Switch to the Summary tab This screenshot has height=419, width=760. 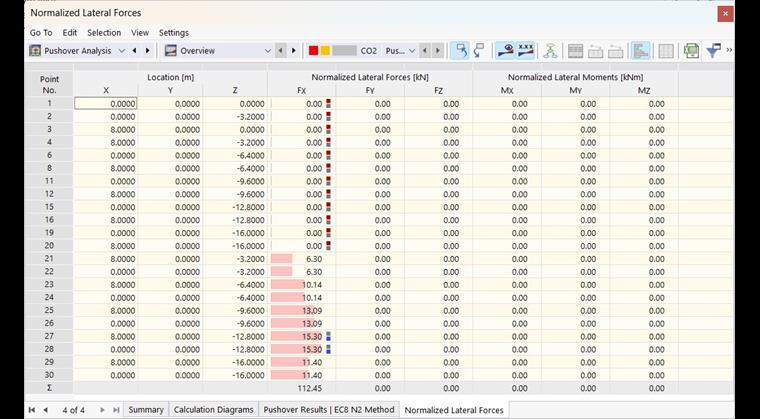(x=146, y=410)
